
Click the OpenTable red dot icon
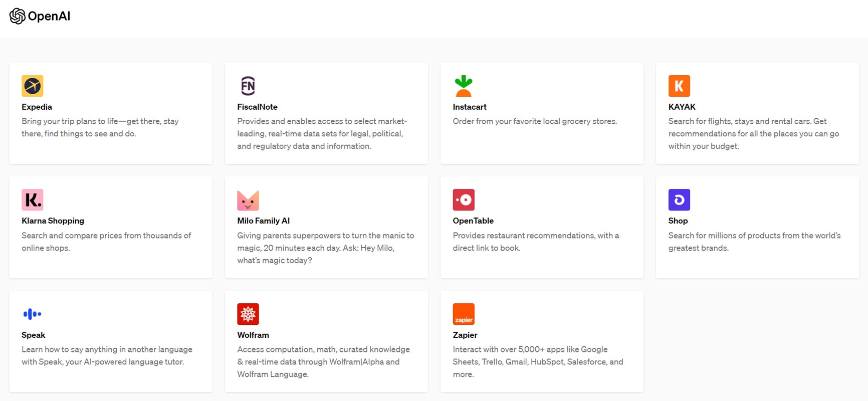[x=464, y=200]
